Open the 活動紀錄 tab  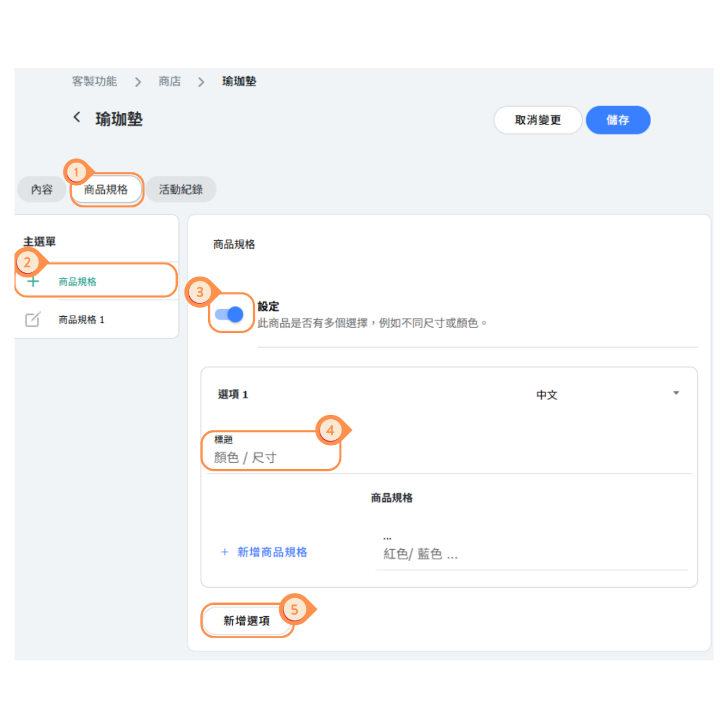click(181, 190)
